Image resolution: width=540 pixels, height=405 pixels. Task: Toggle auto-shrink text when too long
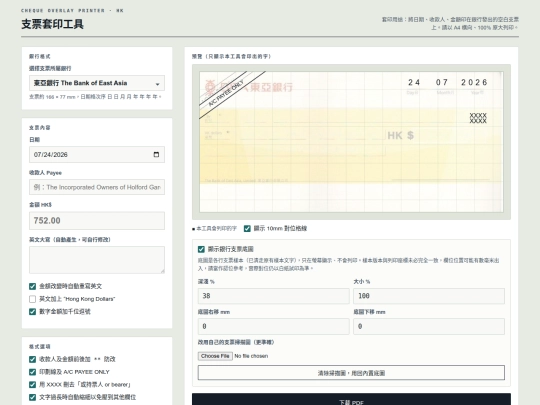pos(32,397)
